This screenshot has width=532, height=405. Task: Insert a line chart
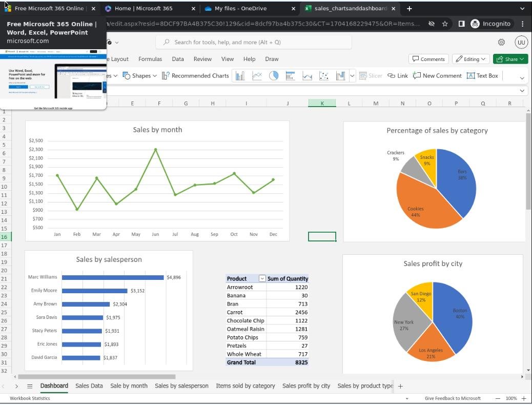257,76
